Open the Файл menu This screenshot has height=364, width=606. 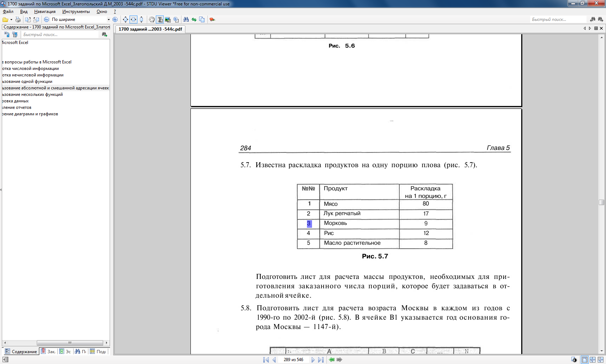[x=8, y=12]
